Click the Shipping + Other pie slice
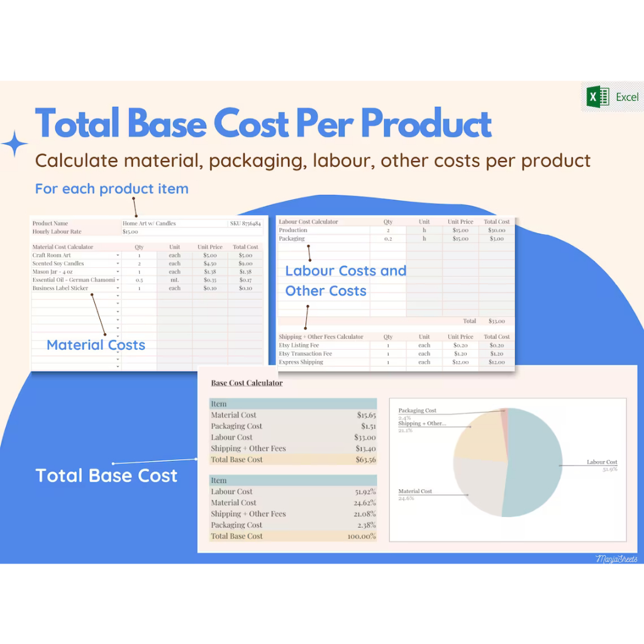The width and height of the screenshot is (644, 644). pyautogui.click(x=481, y=437)
